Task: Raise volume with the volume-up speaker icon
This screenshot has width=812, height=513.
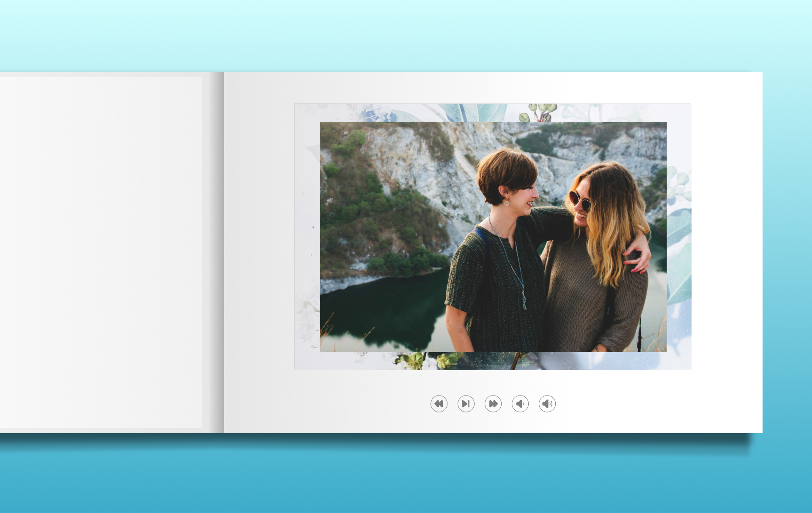Action: click(x=547, y=404)
